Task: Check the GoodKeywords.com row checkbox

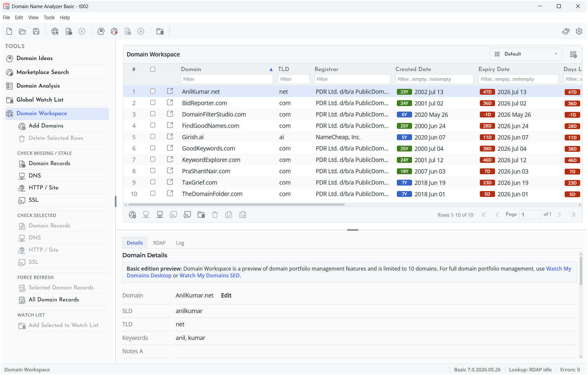Action: [153, 148]
